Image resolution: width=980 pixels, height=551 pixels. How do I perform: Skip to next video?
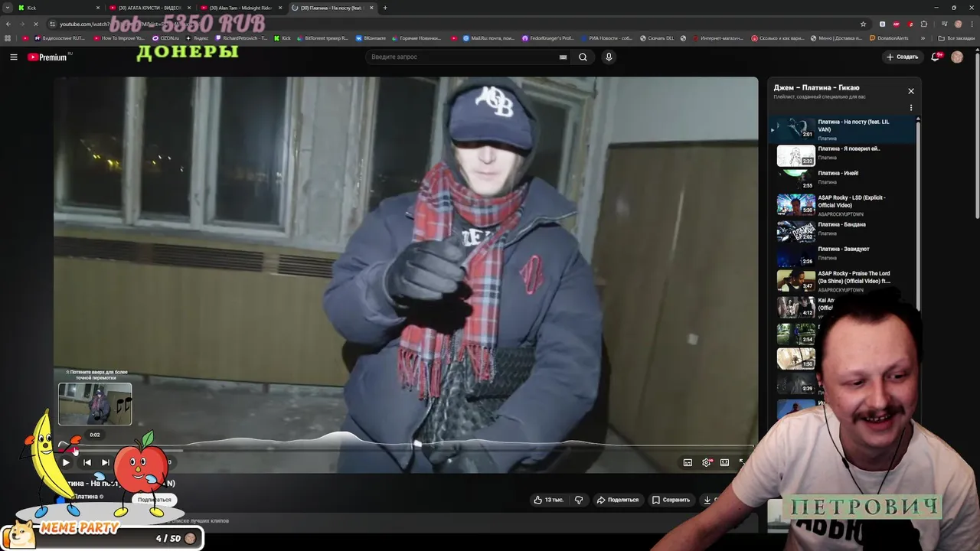[x=105, y=462]
